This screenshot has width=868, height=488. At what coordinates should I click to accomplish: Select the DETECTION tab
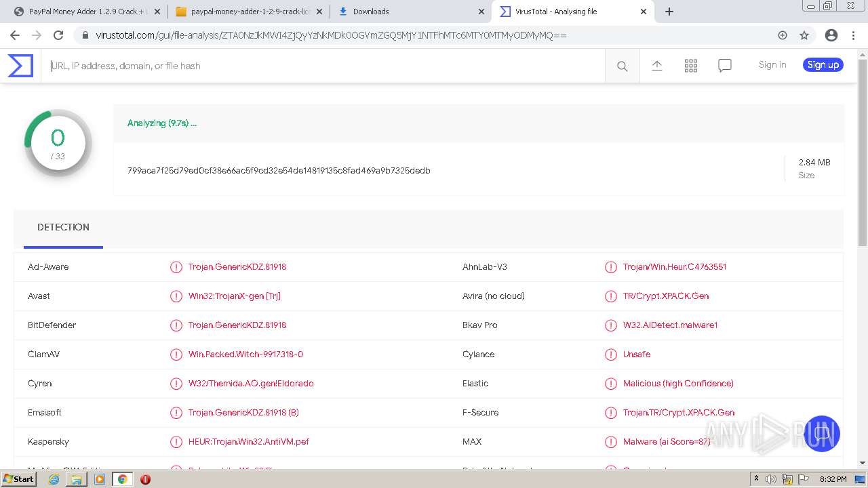point(63,228)
